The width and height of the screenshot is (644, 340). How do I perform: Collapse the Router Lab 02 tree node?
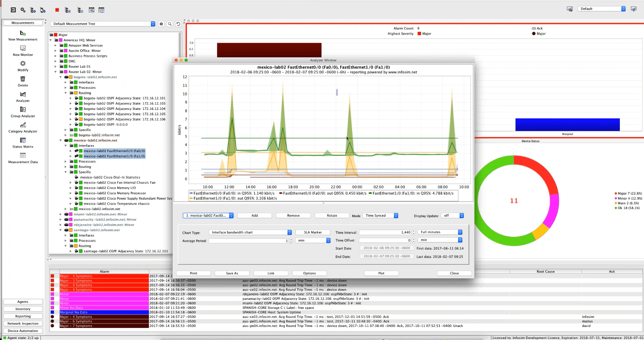[56, 72]
